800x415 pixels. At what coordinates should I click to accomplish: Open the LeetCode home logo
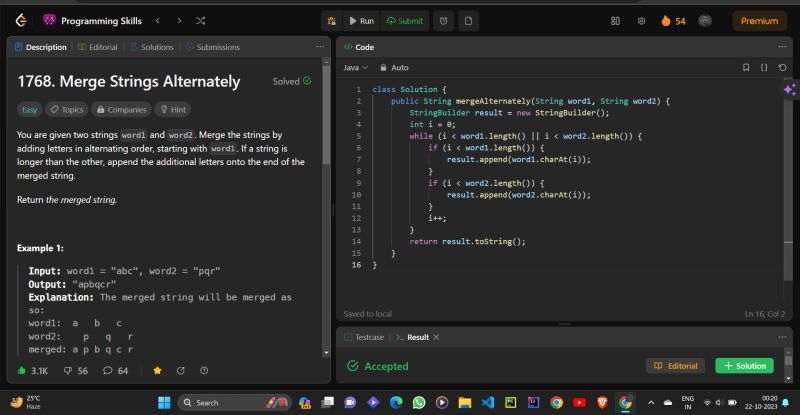tap(21, 20)
